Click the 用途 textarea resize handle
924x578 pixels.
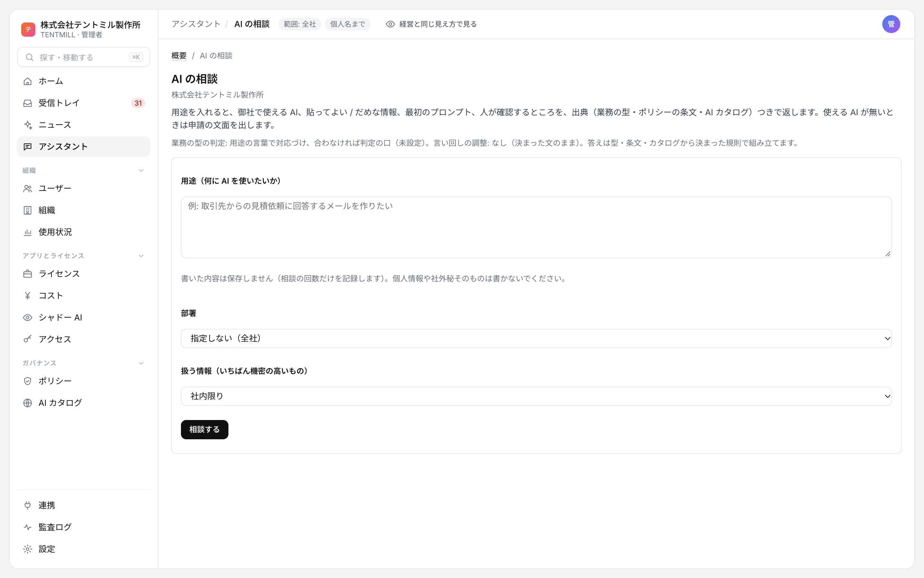pyautogui.click(x=887, y=254)
